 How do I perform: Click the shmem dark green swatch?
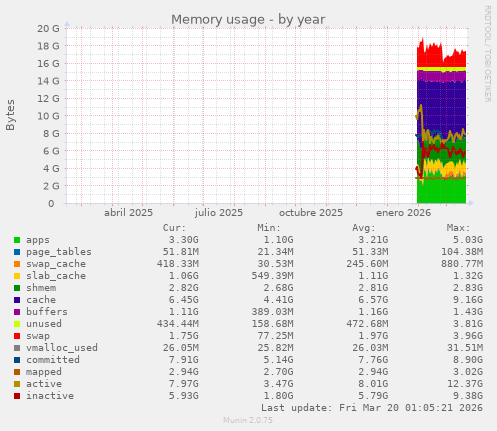tap(17, 288)
